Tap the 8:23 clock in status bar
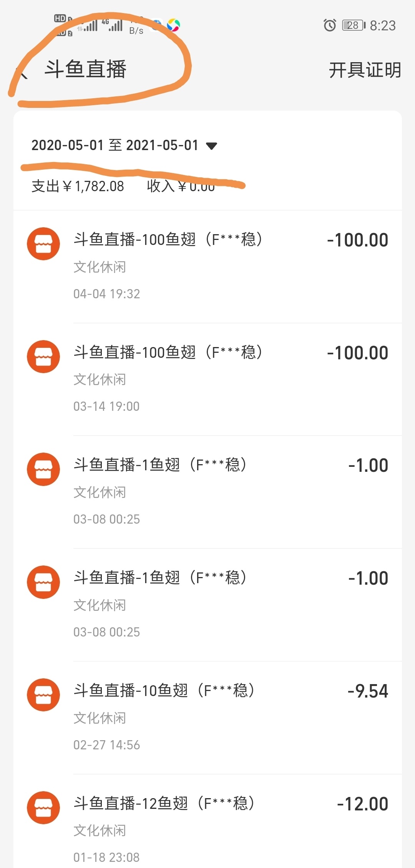This screenshot has height=868, width=415. pos(383,26)
